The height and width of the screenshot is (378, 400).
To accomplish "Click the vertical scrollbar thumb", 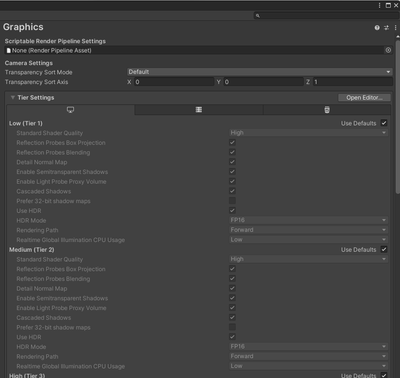I will (397, 117).
